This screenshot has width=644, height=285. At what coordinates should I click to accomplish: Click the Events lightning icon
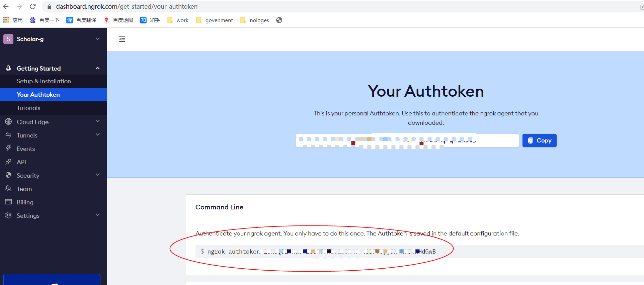click(x=8, y=148)
